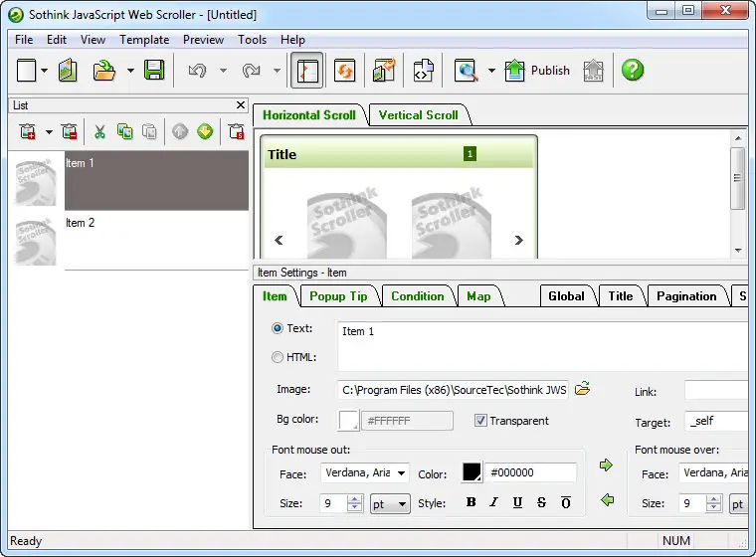The width and height of the screenshot is (756, 557).
Task: Click the Copy item icon
Action: tap(125, 131)
